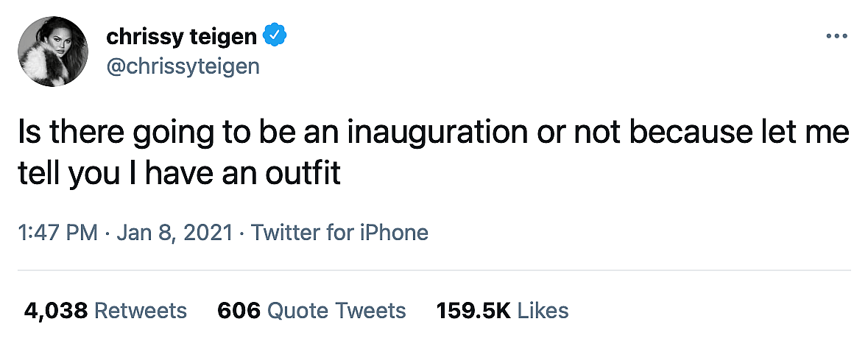View the Retweets list via its label
The width and height of the screenshot is (868, 341).
click(141, 310)
